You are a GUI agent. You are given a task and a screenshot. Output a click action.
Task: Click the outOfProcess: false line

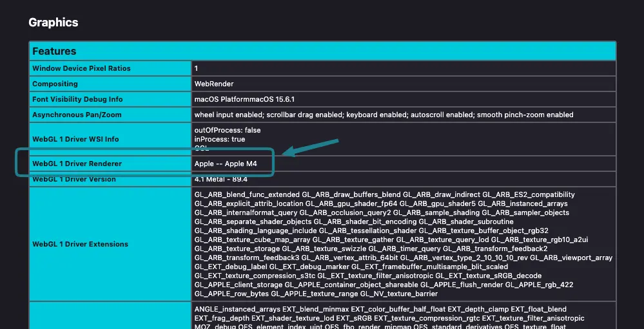(x=228, y=130)
